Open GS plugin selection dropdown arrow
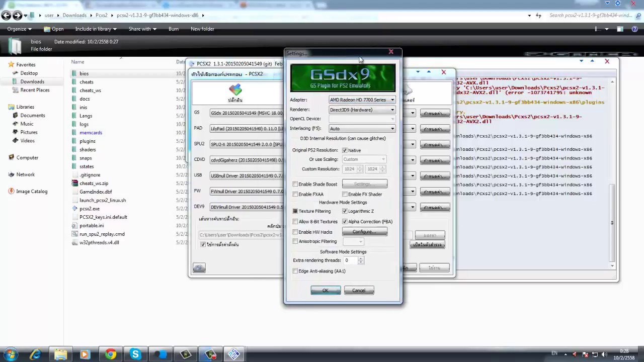The height and width of the screenshot is (362, 644). point(413,113)
